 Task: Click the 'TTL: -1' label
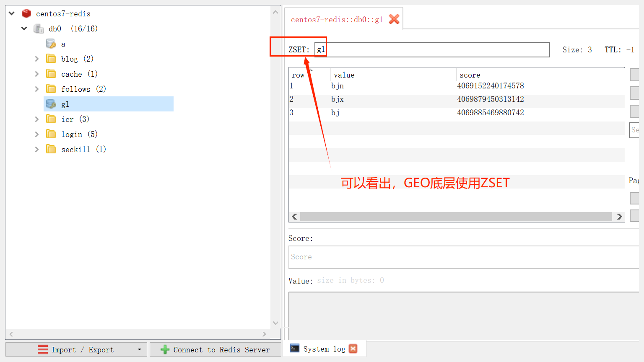(619, 50)
